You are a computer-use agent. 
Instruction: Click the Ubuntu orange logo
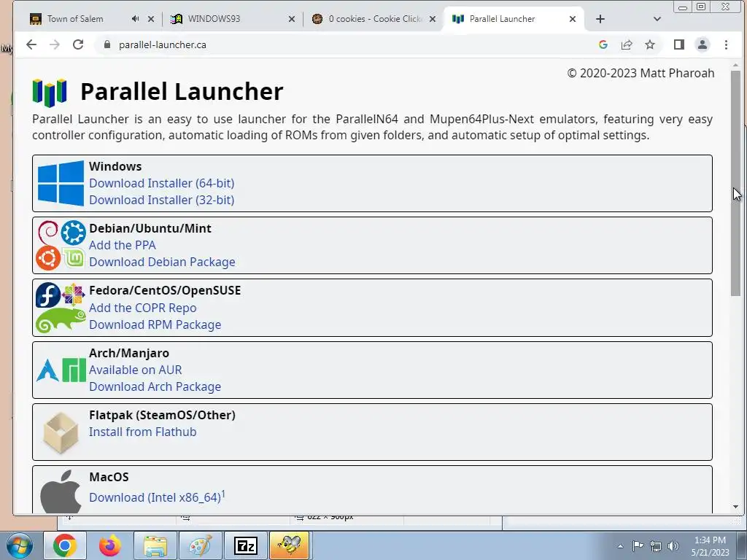click(48, 258)
